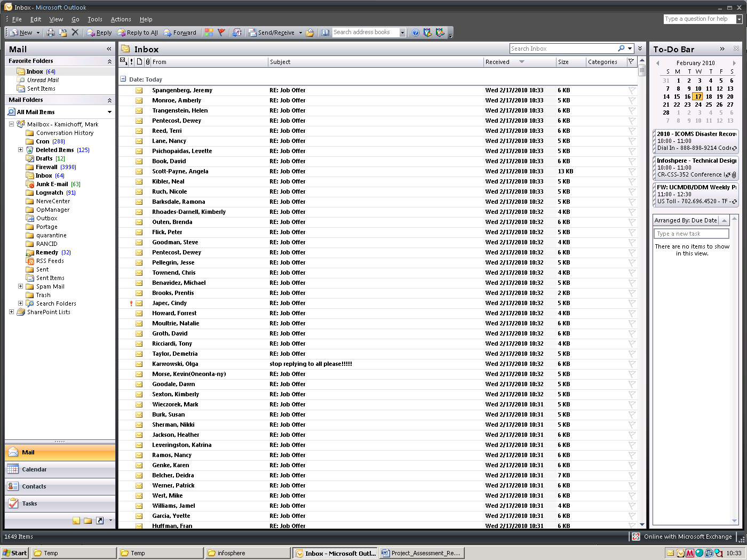Click the Print toolbar icon
747x560 pixels.
[51, 33]
